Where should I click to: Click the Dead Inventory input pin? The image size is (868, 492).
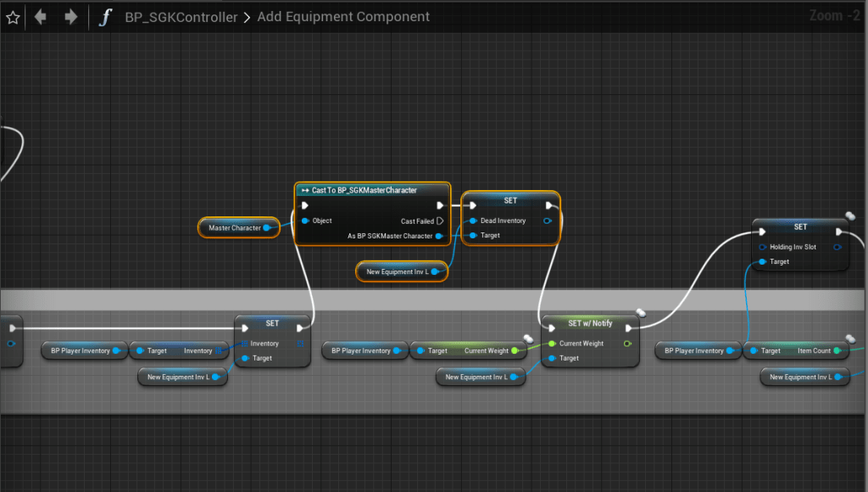pyautogui.click(x=473, y=221)
